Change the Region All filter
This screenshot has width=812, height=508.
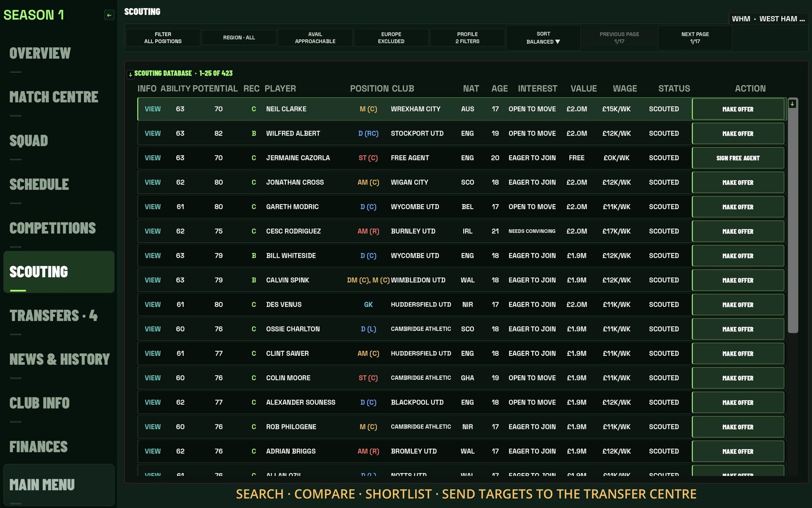[239, 37]
